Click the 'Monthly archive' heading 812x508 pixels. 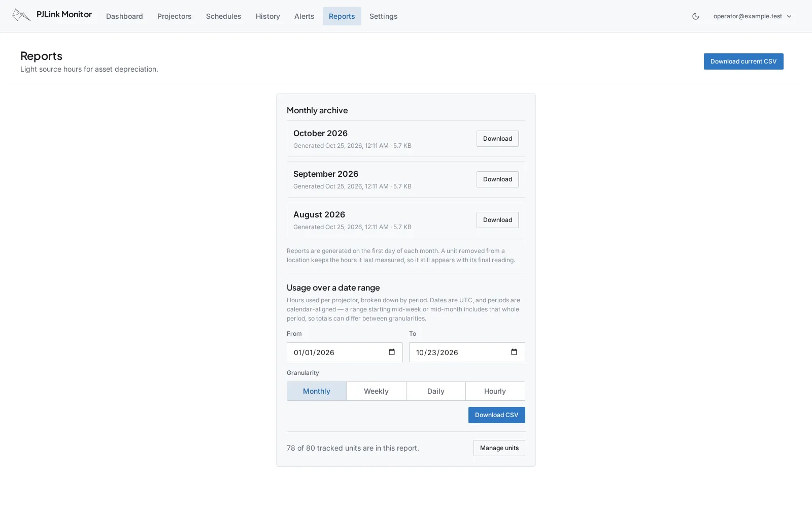click(x=317, y=110)
